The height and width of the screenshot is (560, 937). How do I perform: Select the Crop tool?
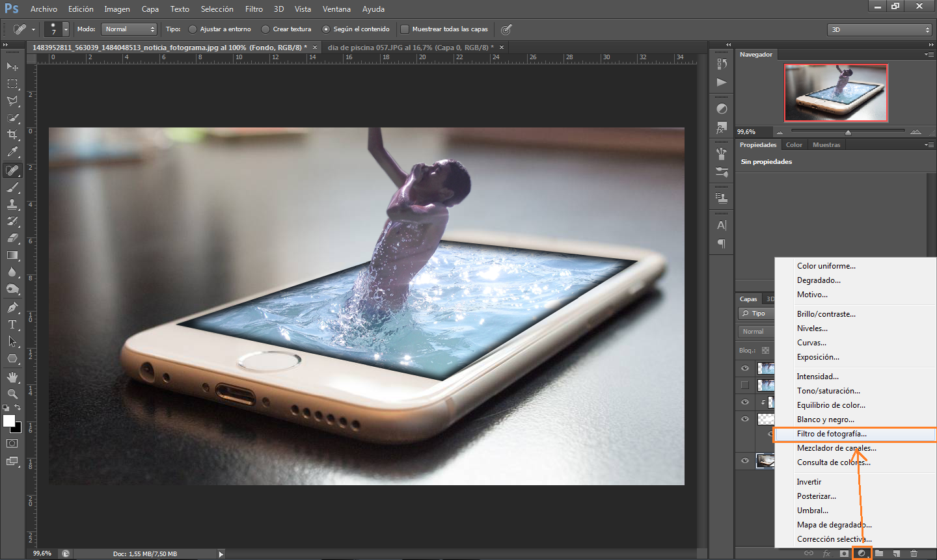12,135
